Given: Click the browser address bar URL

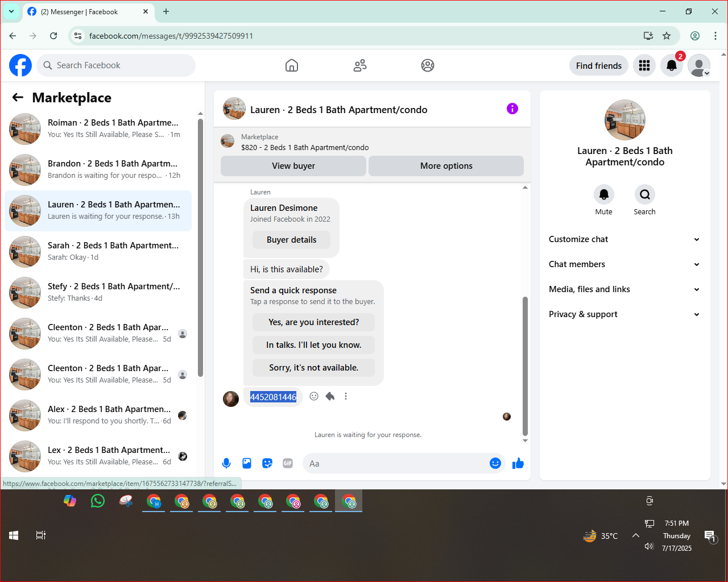Looking at the screenshot, I should tap(171, 36).
